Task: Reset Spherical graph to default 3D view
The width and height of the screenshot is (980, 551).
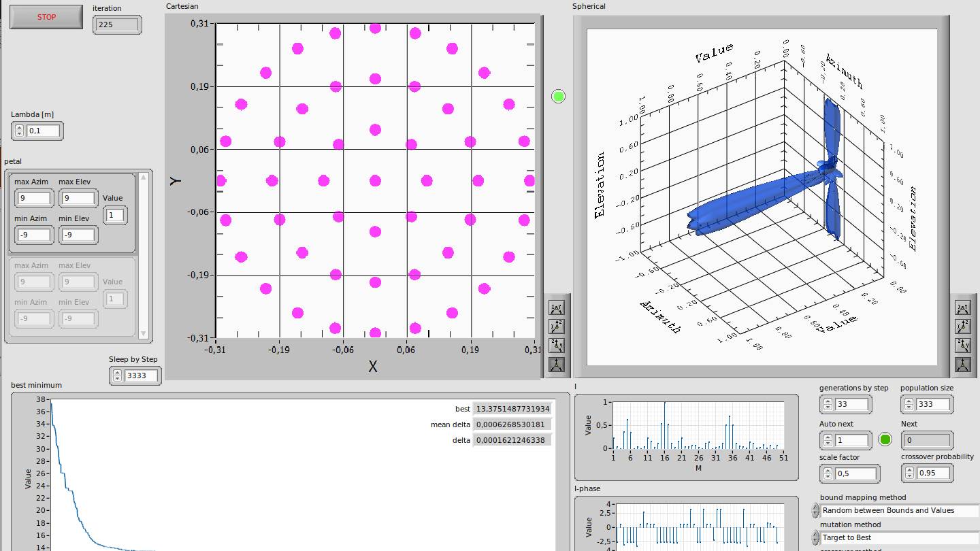Action: click(x=962, y=365)
